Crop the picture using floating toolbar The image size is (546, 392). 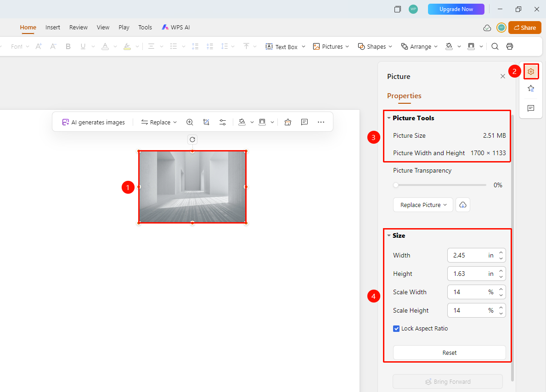[x=206, y=122]
